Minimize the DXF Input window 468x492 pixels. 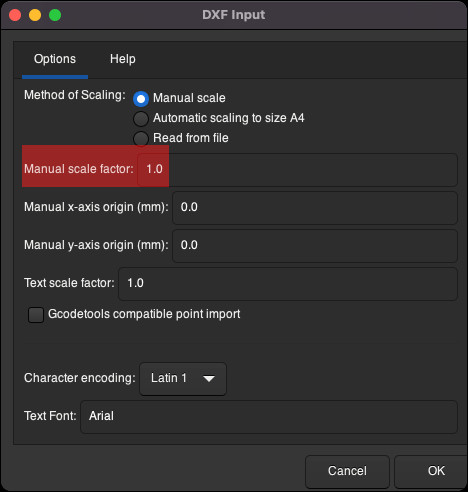click(35, 15)
